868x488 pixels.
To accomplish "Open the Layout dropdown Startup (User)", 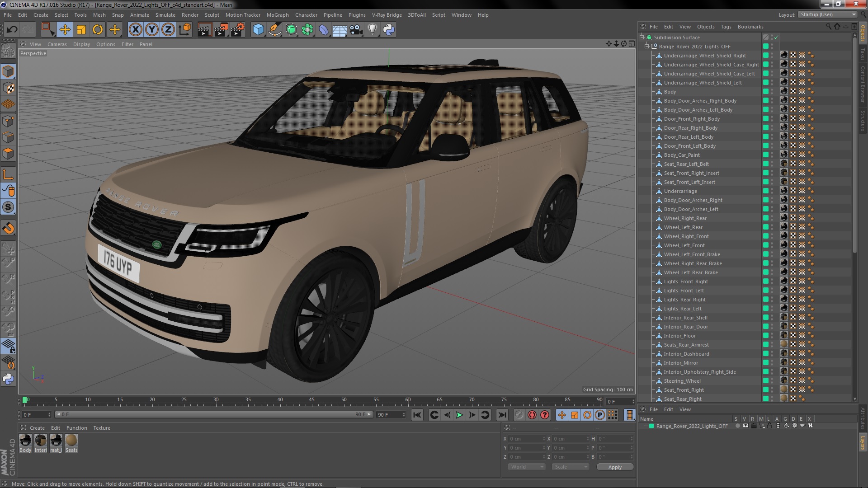I will click(x=827, y=14).
